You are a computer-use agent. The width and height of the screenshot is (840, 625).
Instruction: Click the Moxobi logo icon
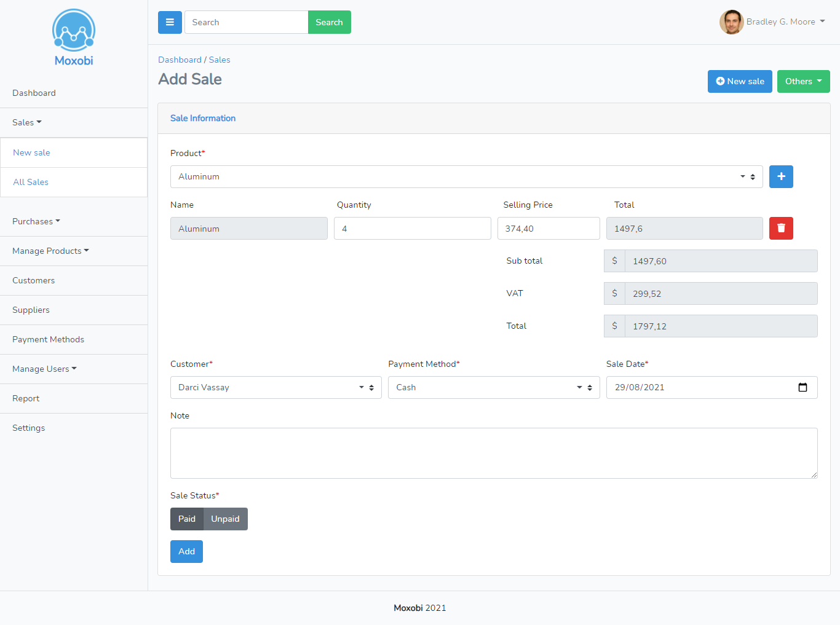[74, 30]
